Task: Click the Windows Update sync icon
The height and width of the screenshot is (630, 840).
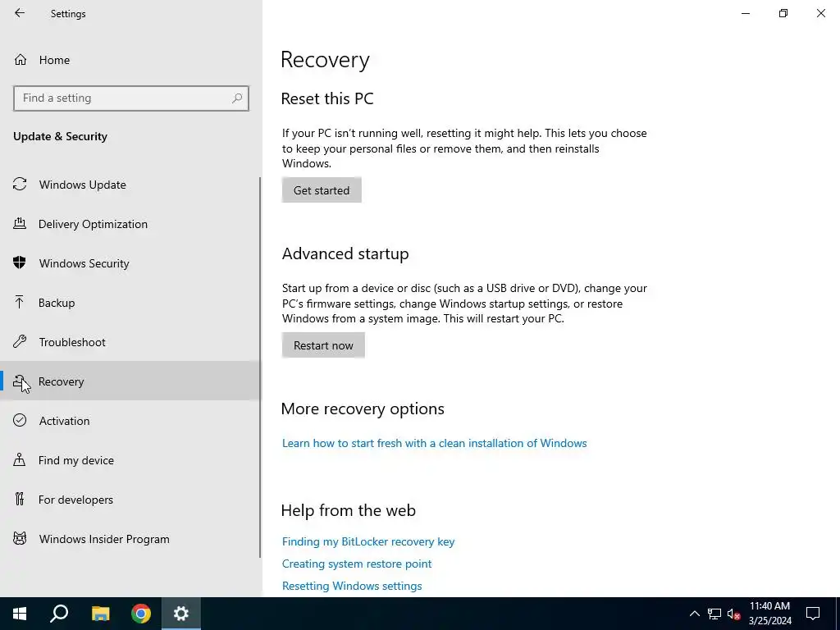Action: (x=20, y=185)
